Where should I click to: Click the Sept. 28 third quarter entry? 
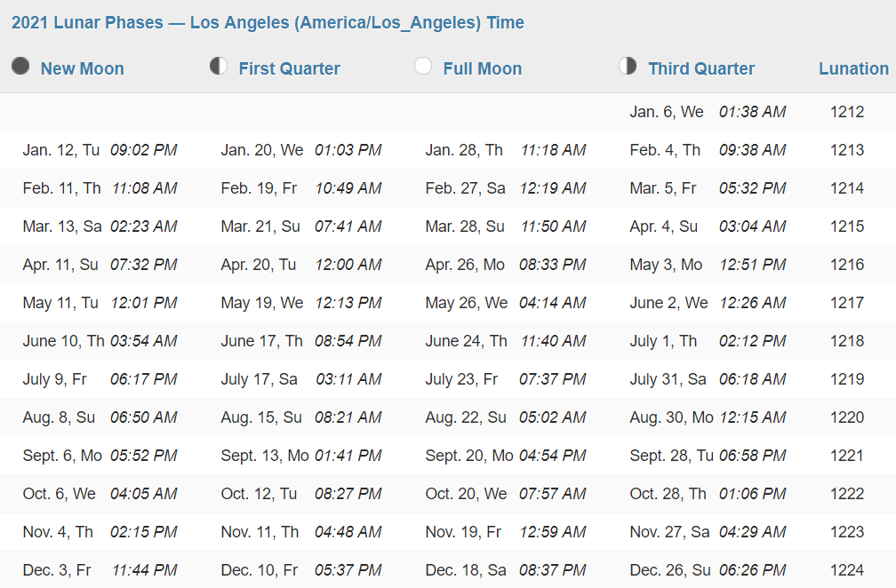pyautogui.click(x=708, y=456)
